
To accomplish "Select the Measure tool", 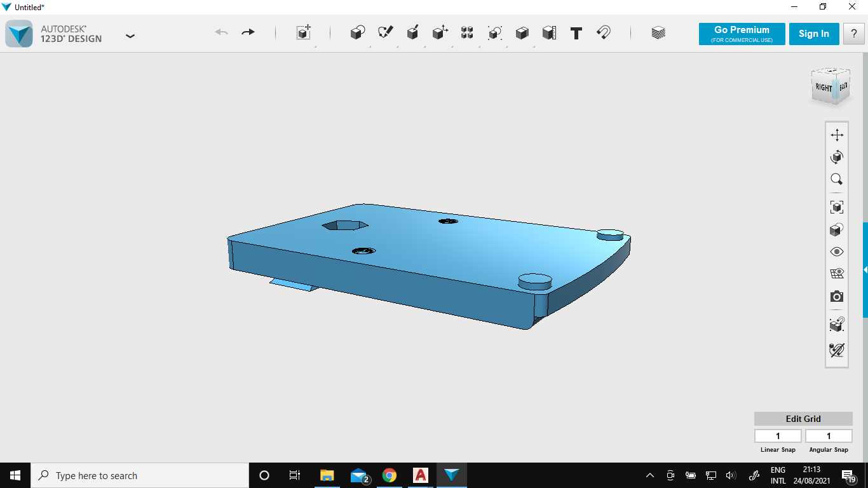I will click(x=549, y=33).
